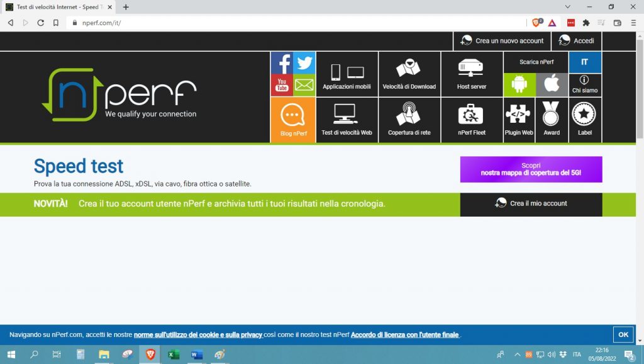Open the browser settings menu
The image size is (644, 364).
(634, 23)
